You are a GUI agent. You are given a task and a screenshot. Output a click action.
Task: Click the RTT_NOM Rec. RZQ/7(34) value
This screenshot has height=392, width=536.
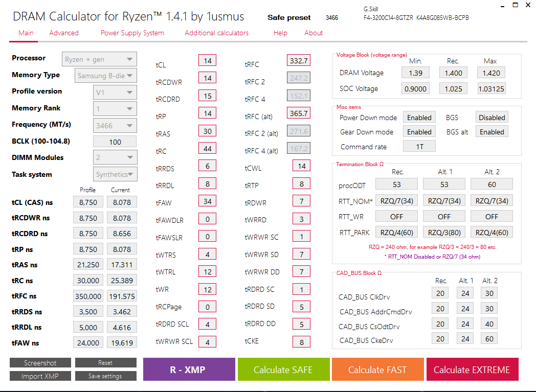(x=396, y=200)
